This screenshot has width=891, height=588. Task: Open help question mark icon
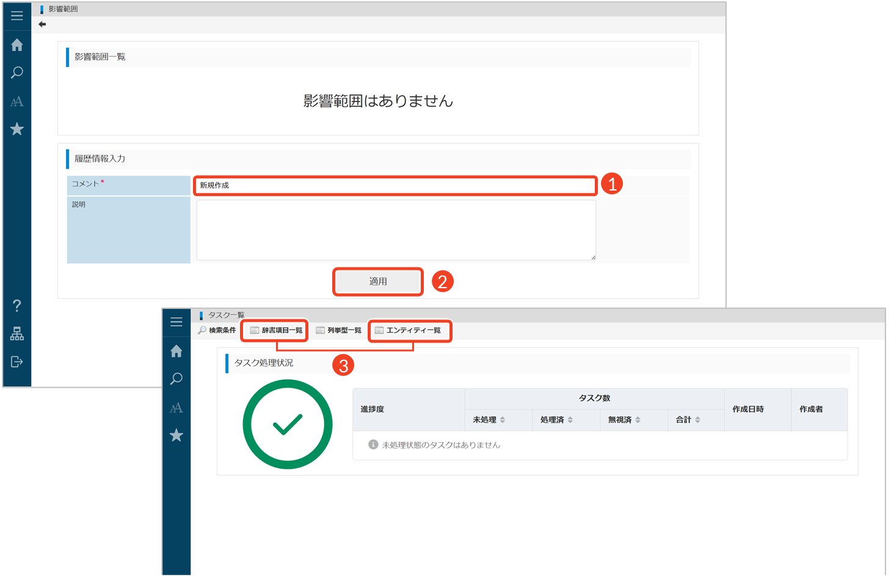[x=17, y=305]
